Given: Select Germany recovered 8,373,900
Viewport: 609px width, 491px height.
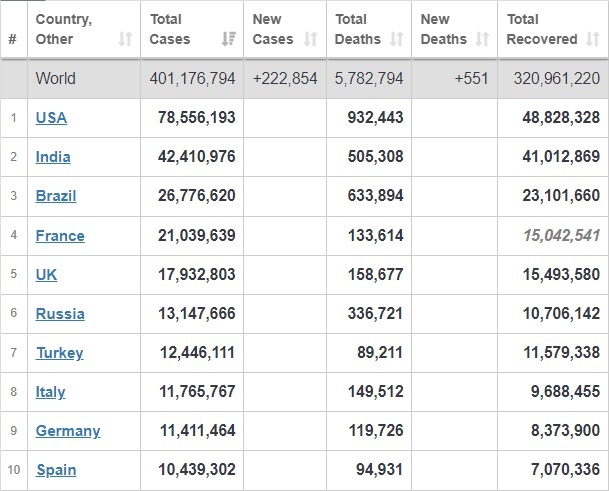Looking at the screenshot, I should [566, 430].
